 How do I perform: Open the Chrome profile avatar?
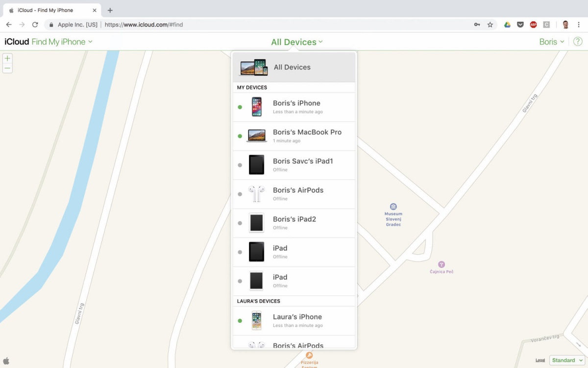pos(565,25)
